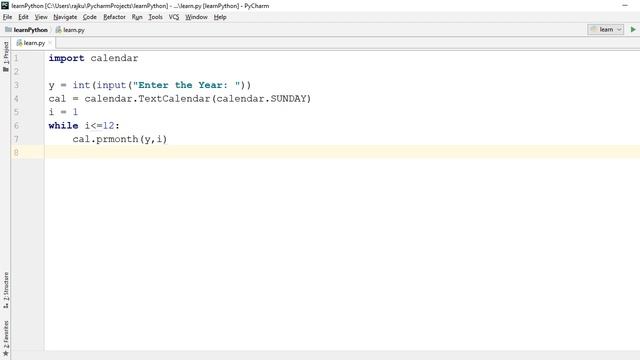640x360 pixels.
Task: Open the Favorites tool window
Action: (6, 338)
